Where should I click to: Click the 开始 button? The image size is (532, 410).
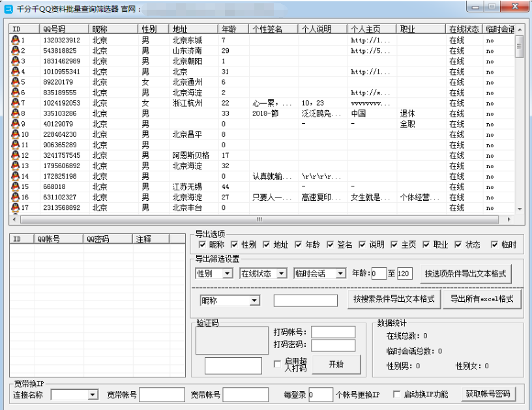[336, 364]
